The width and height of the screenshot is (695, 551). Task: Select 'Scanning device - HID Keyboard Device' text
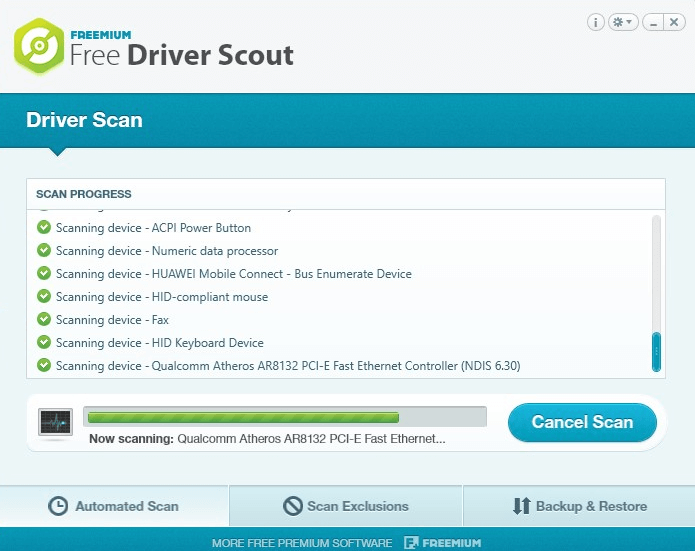tap(160, 343)
